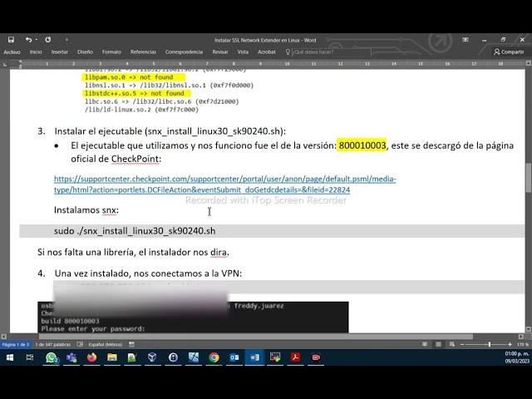Click the vertical scrollbar thumb
This screenshot has height=399, width=532.
(x=529, y=178)
